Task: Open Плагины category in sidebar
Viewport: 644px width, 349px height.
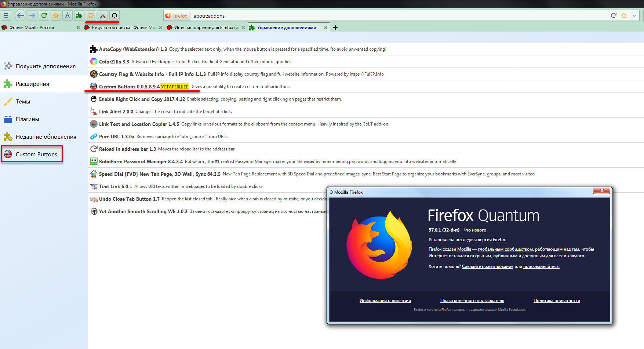Action: (x=44, y=119)
